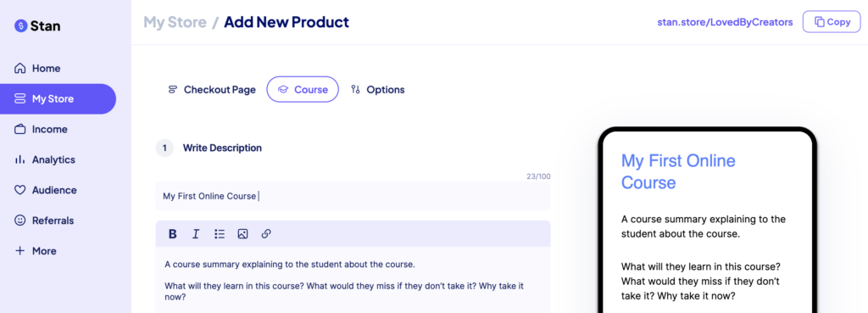The width and height of the screenshot is (868, 313).
Task: Open the stan.store/LovedByCreators link
Action: 725,22
